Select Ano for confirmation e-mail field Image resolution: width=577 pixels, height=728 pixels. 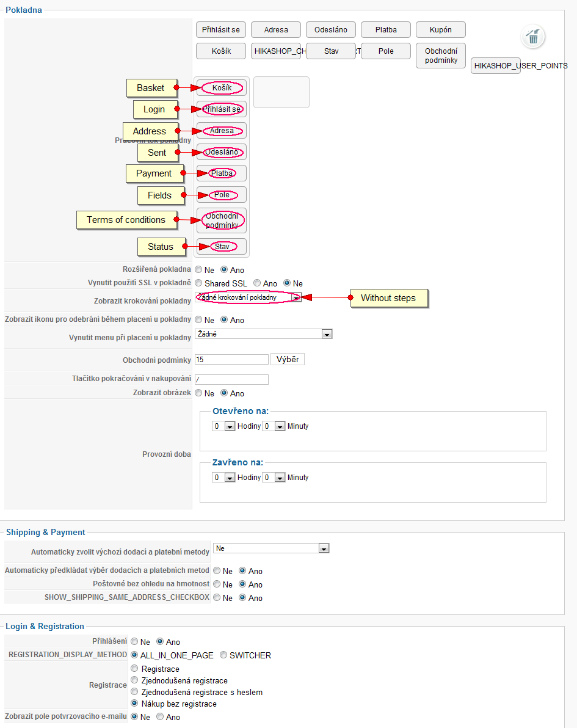[161, 717]
